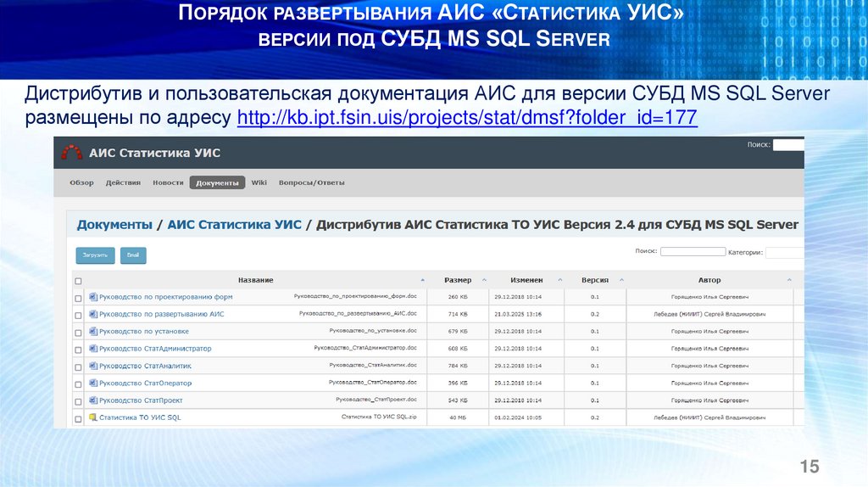The image size is (868, 487).
Task: Open the Новости tab
Action: click(x=168, y=182)
